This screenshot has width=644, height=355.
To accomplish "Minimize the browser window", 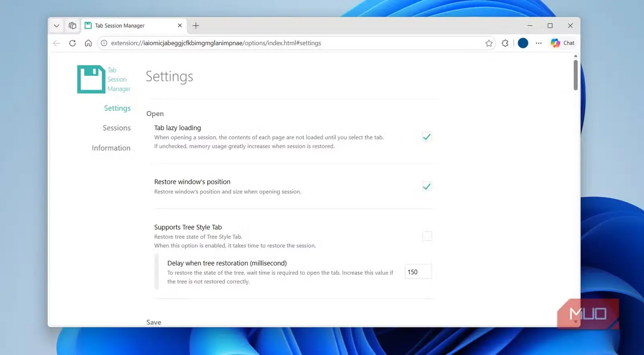I will coord(530,26).
